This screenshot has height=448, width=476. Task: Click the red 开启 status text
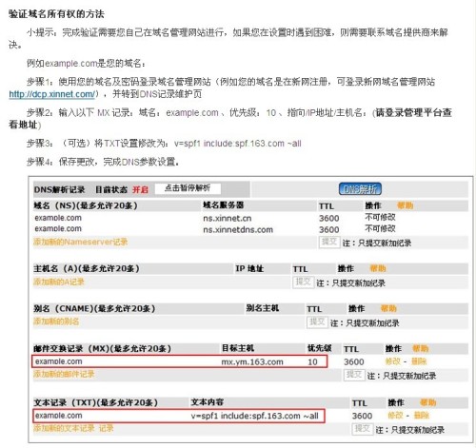pyautogui.click(x=140, y=190)
